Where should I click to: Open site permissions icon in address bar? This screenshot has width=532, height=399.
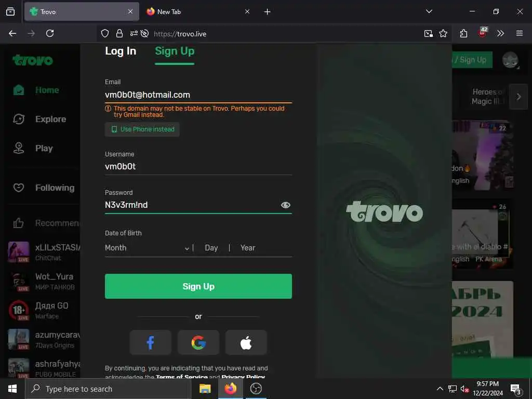(x=134, y=34)
